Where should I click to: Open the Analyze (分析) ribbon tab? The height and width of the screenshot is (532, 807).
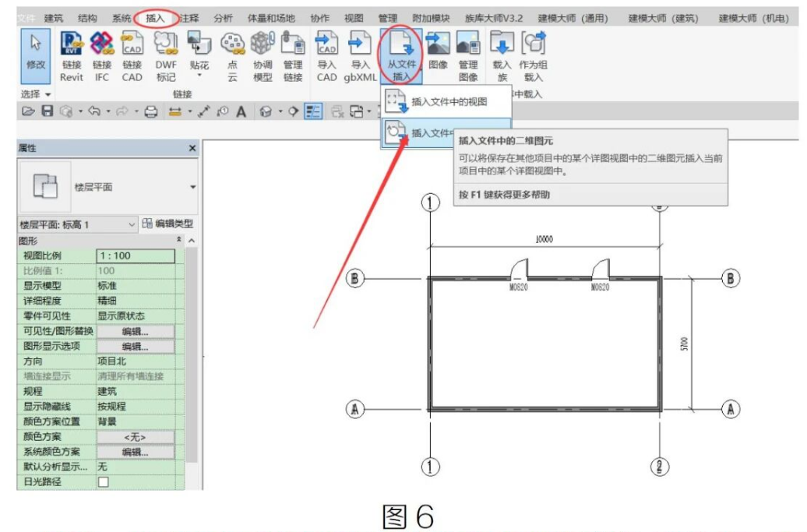point(223,18)
